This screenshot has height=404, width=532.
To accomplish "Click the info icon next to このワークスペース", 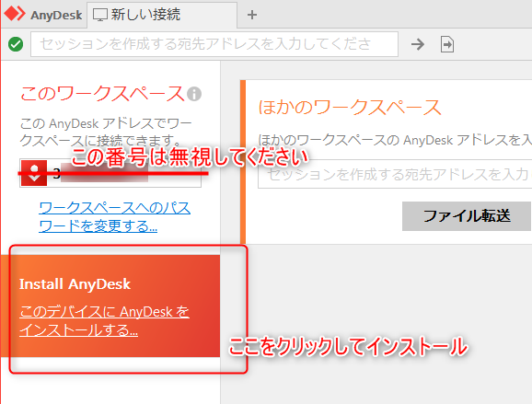I will click(194, 94).
